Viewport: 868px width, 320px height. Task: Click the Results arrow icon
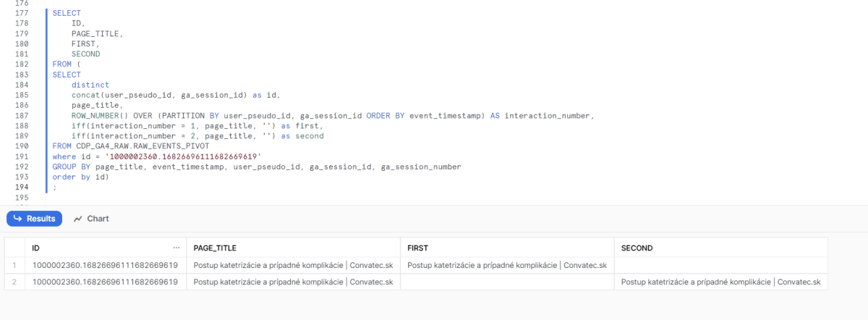(19, 219)
